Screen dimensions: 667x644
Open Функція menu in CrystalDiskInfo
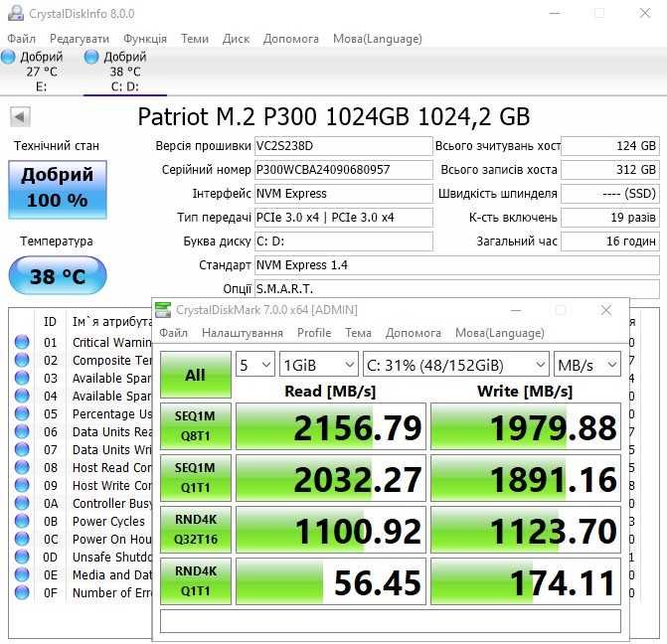(x=145, y=39)
